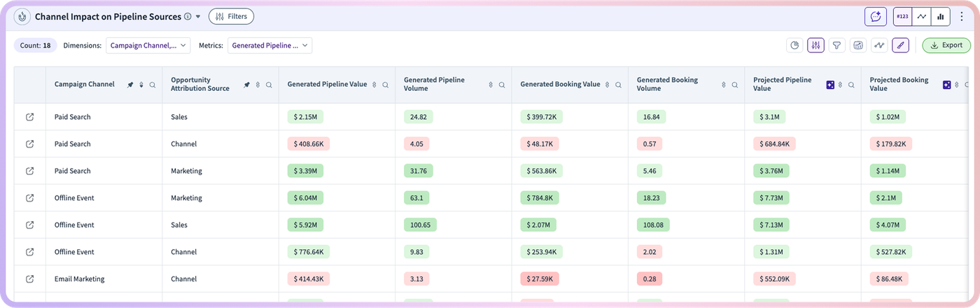
Task: Select the $ 408.66K pipeline value cell
Action: coord(308,143)
